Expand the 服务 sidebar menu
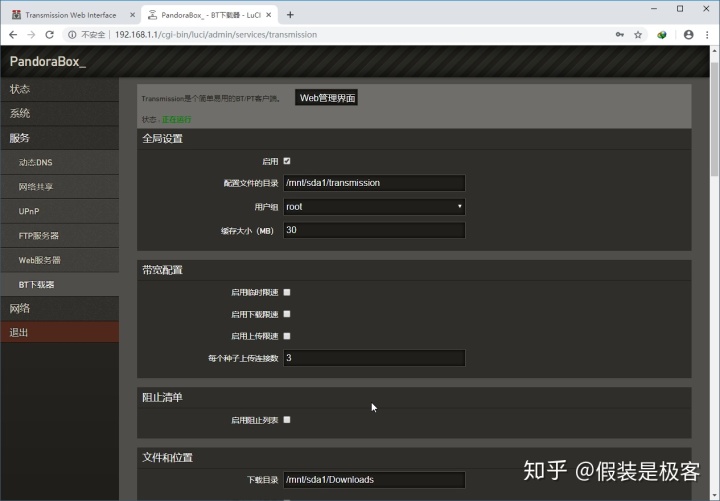720x501 pixels. pos(60,138)
